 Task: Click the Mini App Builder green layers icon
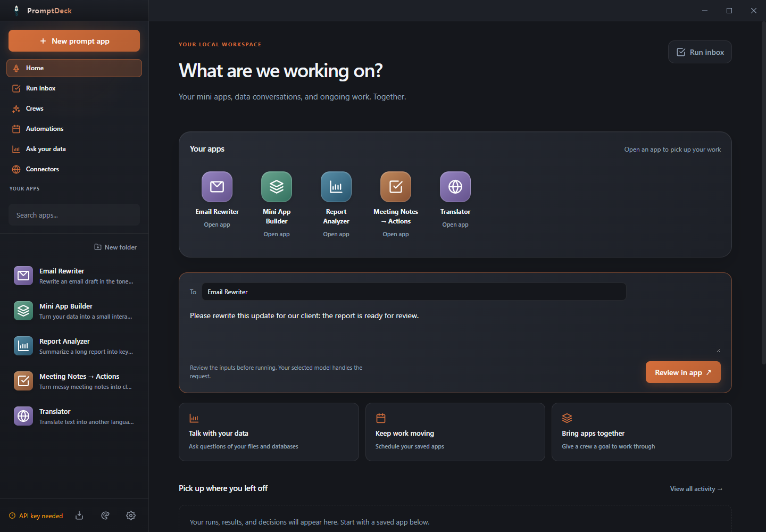[x=277, y=187]
